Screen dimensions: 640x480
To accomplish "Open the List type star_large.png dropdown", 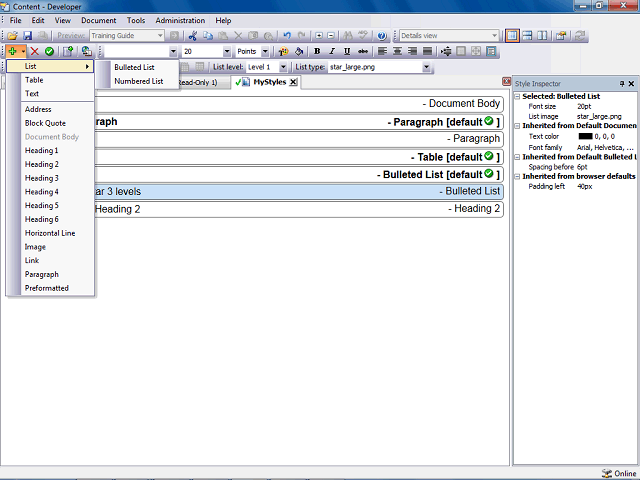I will point(426,67).
